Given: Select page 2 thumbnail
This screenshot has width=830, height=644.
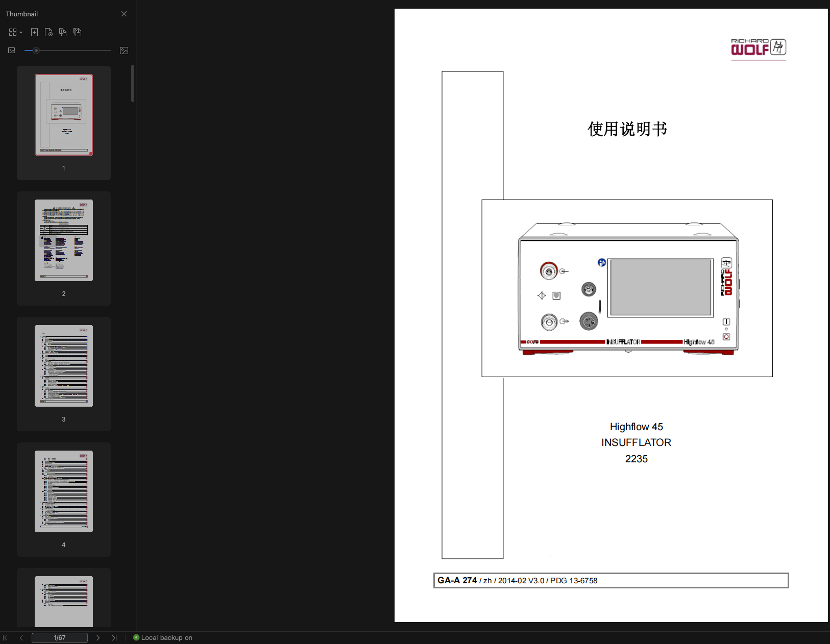Looking at the screenshot, I should coord(64,240).
